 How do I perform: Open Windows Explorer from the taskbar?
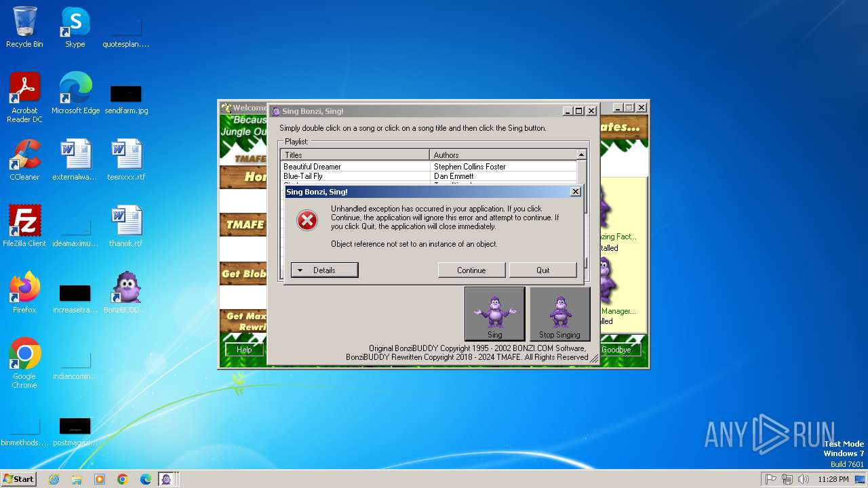pyautogui.click(x=77, y=479)
